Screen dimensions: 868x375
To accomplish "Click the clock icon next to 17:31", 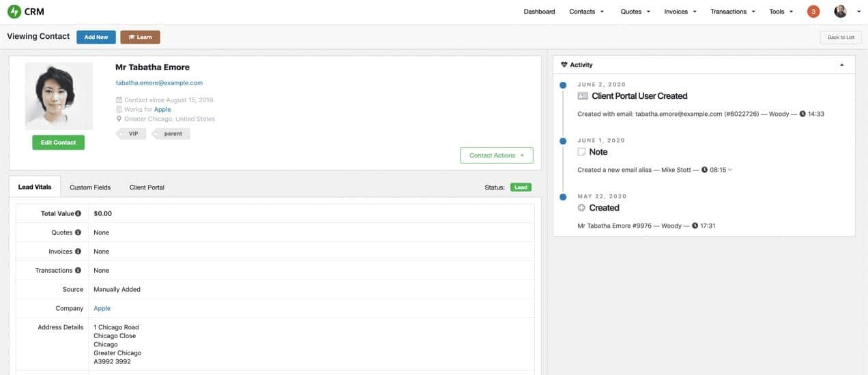I will 695,226.
